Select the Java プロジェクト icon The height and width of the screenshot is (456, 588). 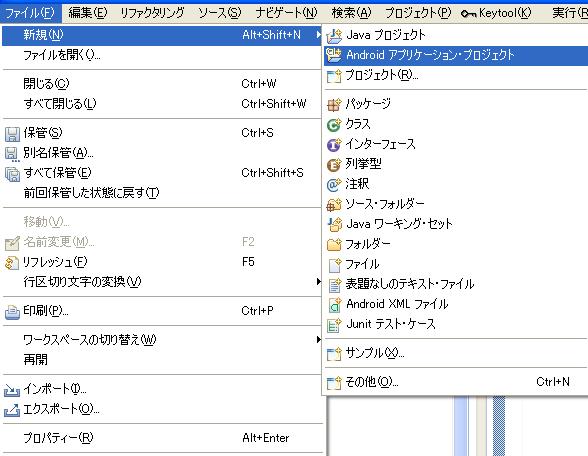pyautogui.click(x=334, y=36)
